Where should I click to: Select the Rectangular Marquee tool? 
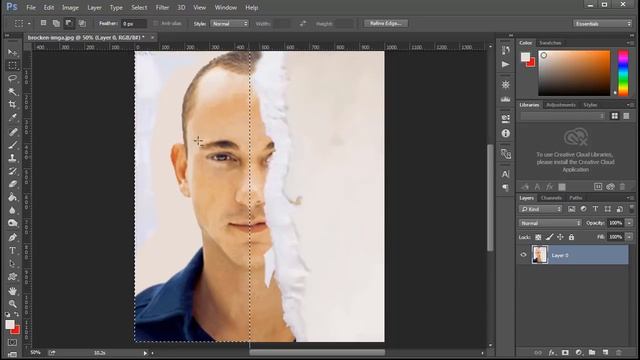(x=13, y=66)
